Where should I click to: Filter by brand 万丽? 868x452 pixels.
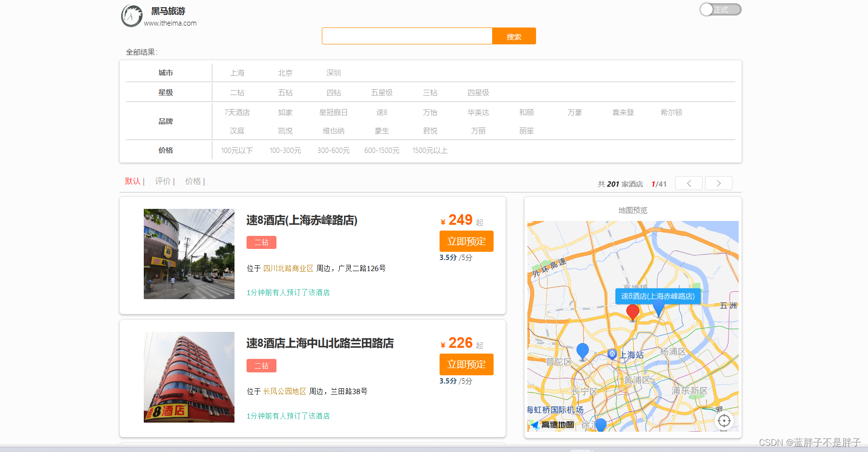tap(478, 131)
